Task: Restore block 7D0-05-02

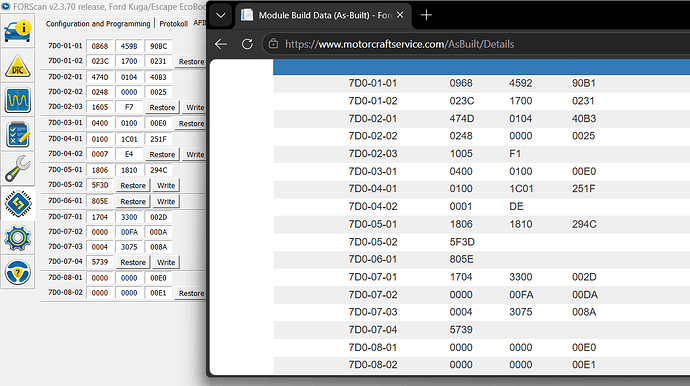Action: click(133, 185)
